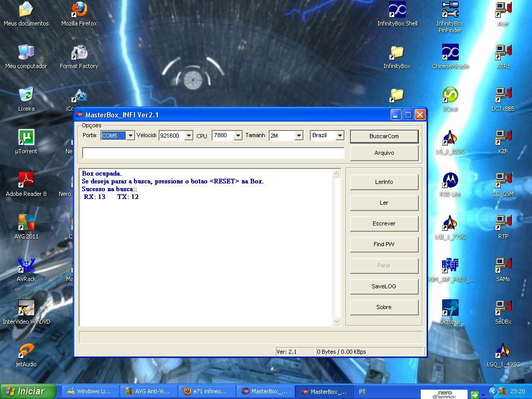Click the BuscarCom button
The image size is (532, 399).
pyautogui.click(x=384, y=136)
